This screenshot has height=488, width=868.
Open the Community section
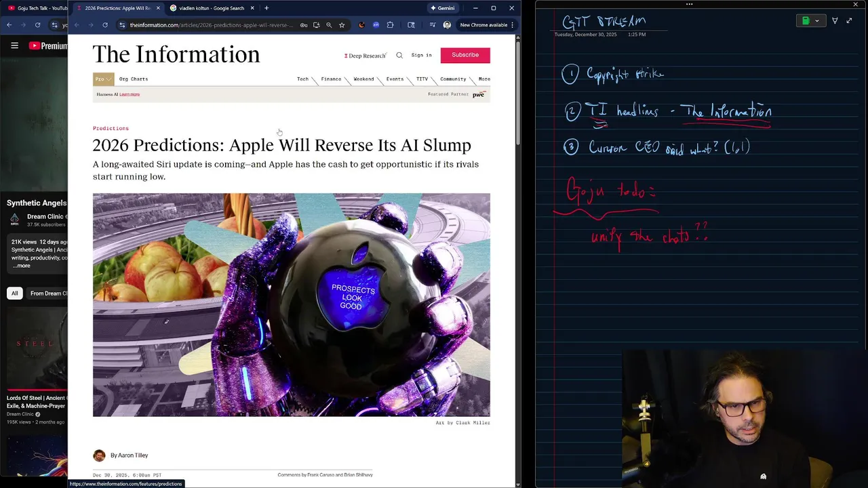453,79
